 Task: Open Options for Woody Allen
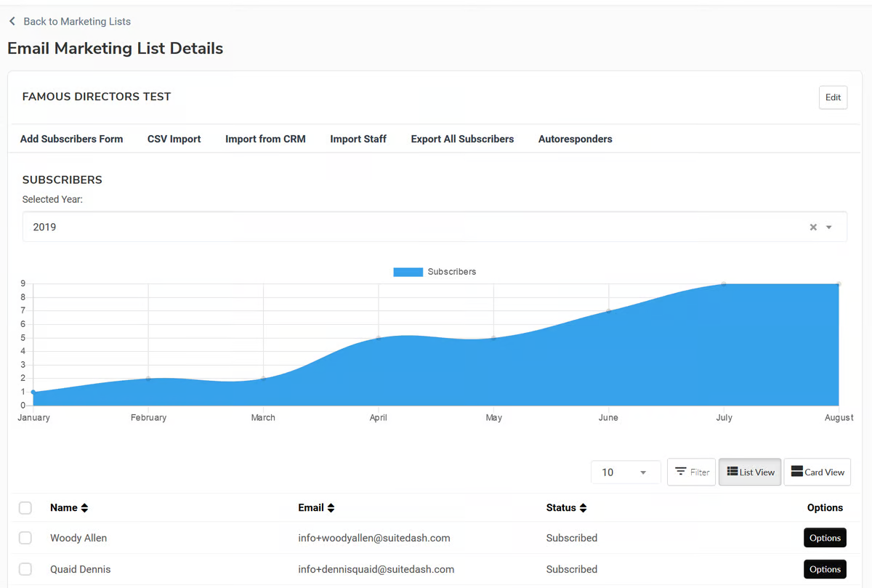[825, 538]
